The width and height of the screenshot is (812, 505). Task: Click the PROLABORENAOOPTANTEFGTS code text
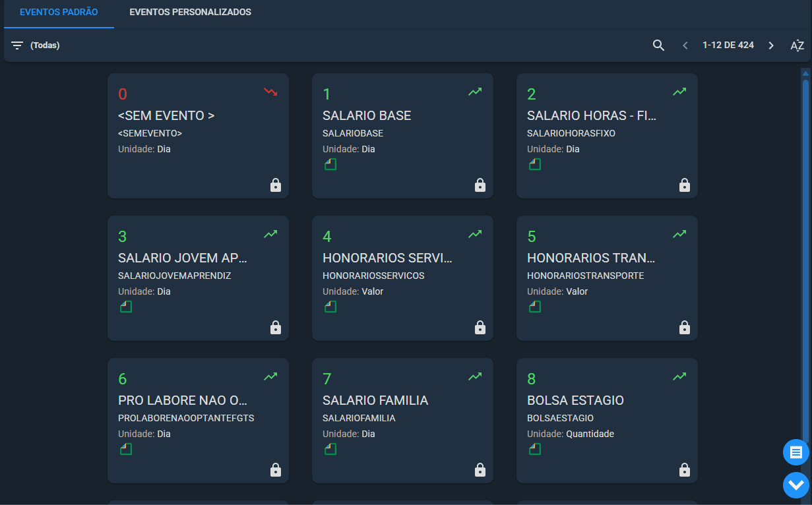coord(186,418)
